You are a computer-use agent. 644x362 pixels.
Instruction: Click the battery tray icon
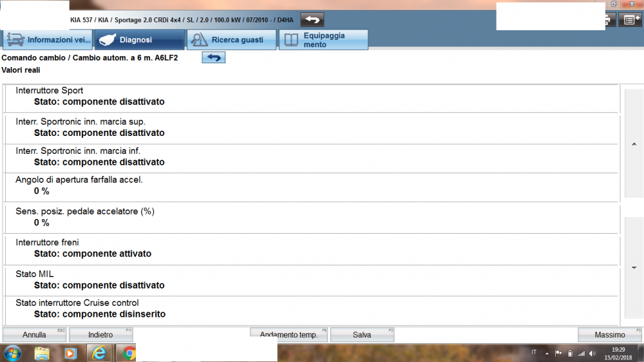pyautogui.click(x=570, y=354)
